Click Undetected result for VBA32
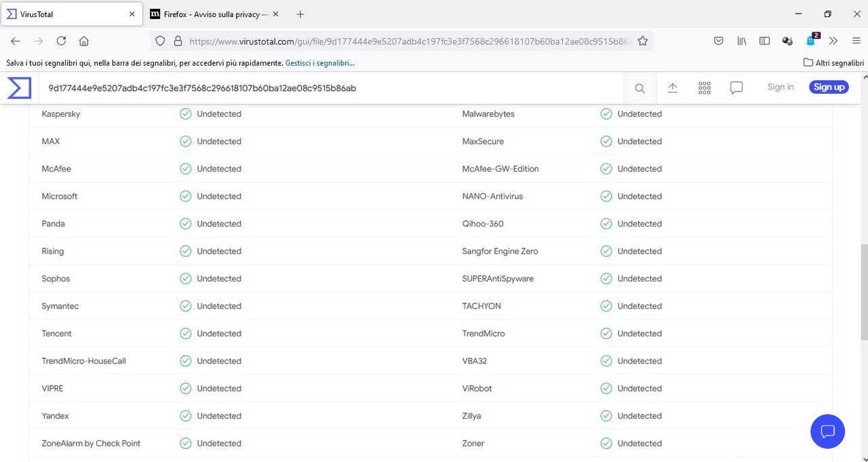Screen dimensions: 868x462 coord(639,361)
